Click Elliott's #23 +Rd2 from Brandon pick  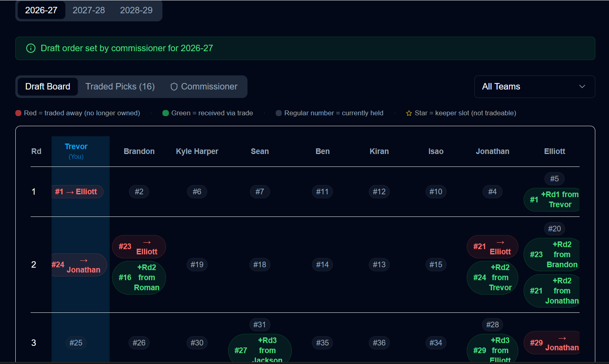click(x=552, y=255)
